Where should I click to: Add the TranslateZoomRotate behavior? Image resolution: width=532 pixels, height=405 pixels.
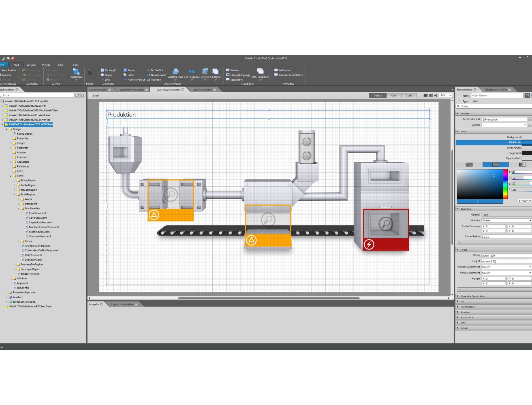tap(289, 75)
